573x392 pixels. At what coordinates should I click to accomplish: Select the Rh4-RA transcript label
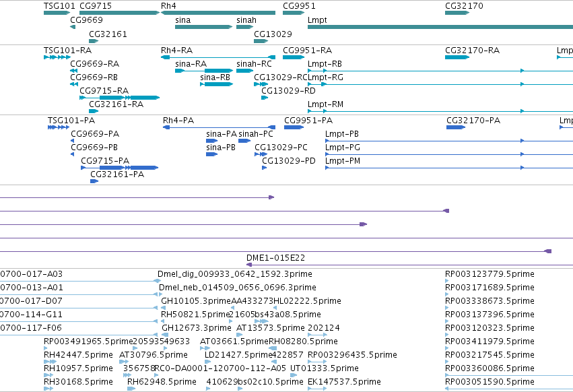(176, 51)
